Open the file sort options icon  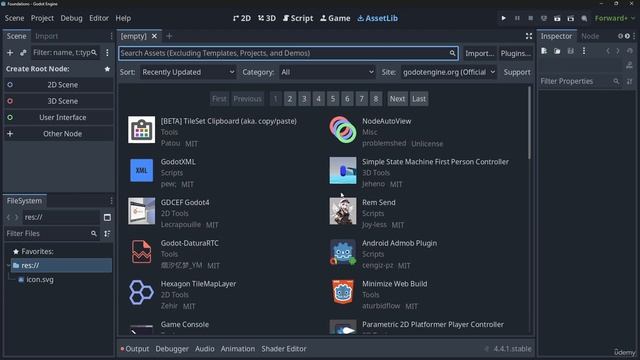[107, 233]
